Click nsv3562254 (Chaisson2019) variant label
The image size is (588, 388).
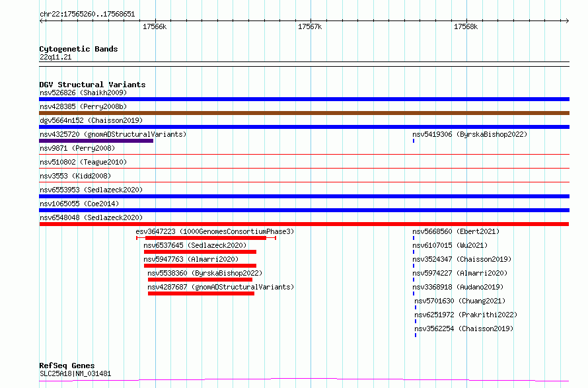[464, 329]
